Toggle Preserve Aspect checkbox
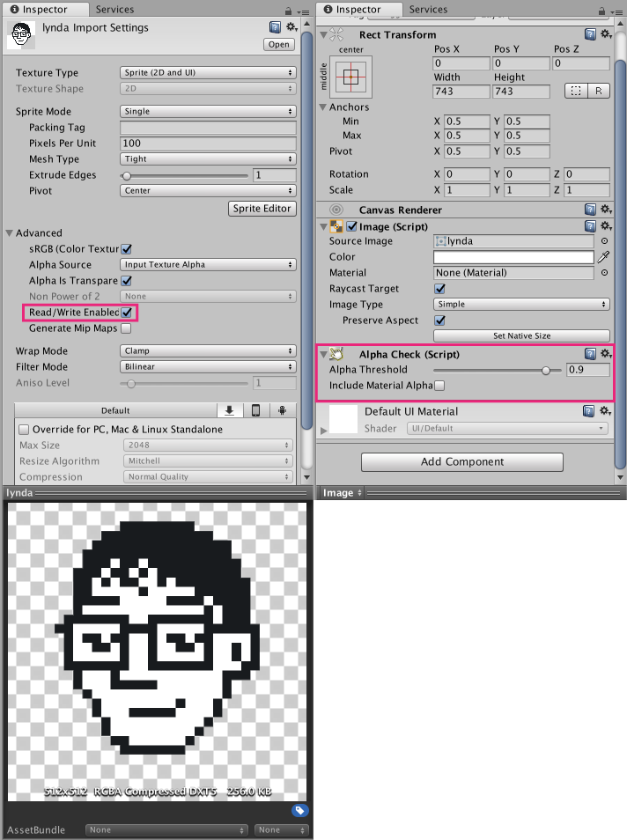 [x=440, y=321]
